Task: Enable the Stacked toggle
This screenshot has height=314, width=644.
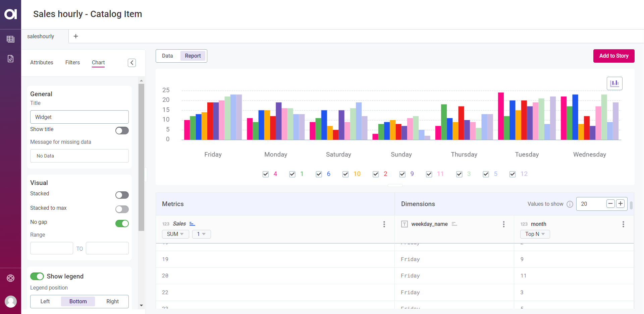Action: click(x=122, y=195)
